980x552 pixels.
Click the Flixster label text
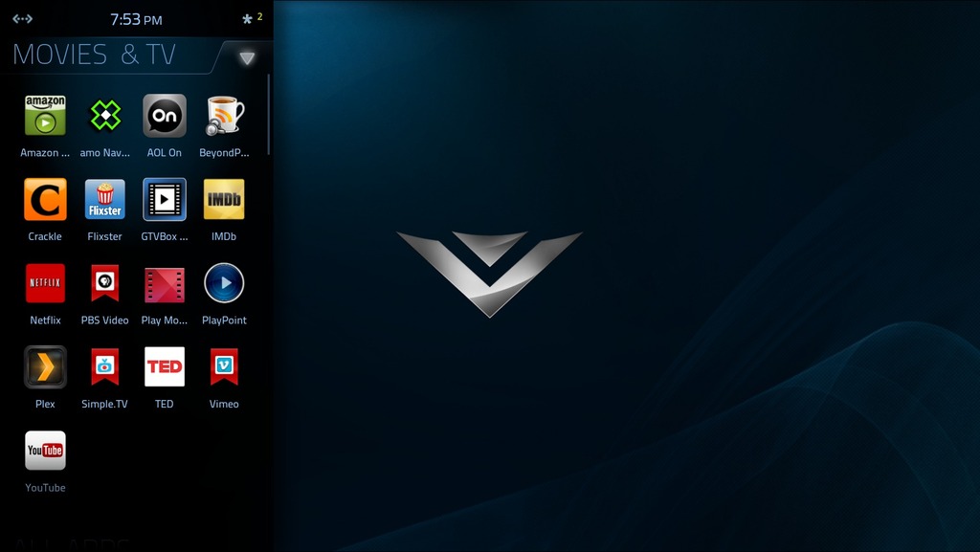coord(105,236)
